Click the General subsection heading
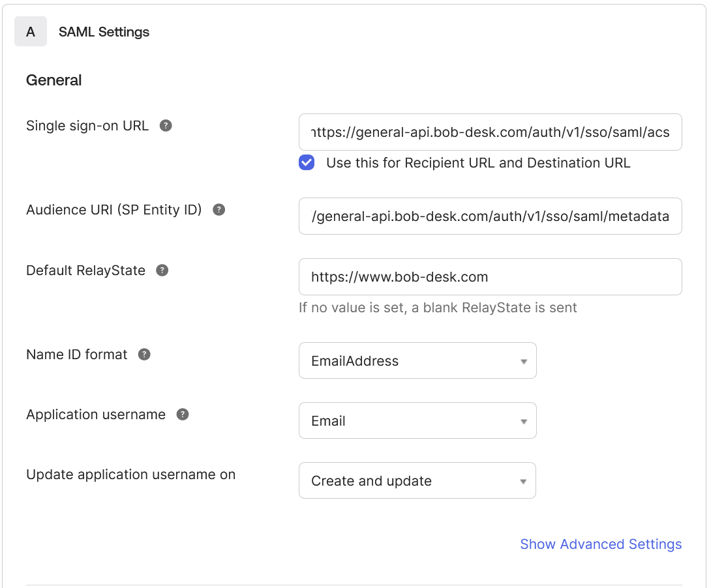The image size is (709, 588). click(x=53, y=80)
